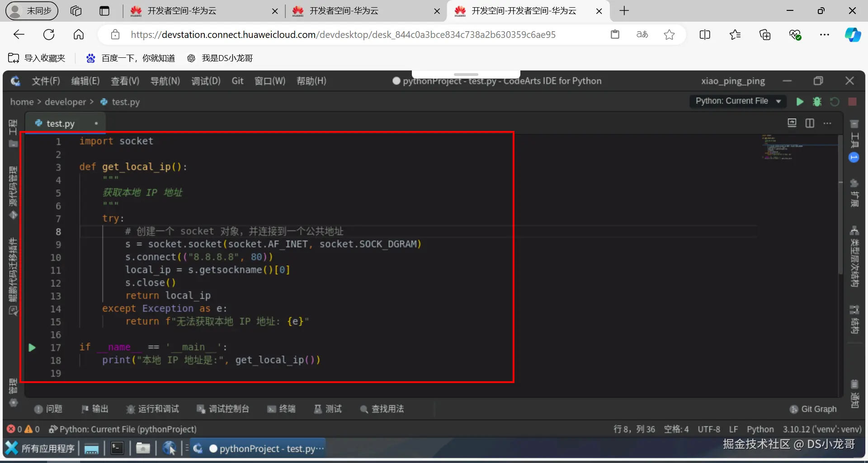Open the 终端 terminal panel
The height and width of the screenshot is (463, 868).
coord(281,409)
